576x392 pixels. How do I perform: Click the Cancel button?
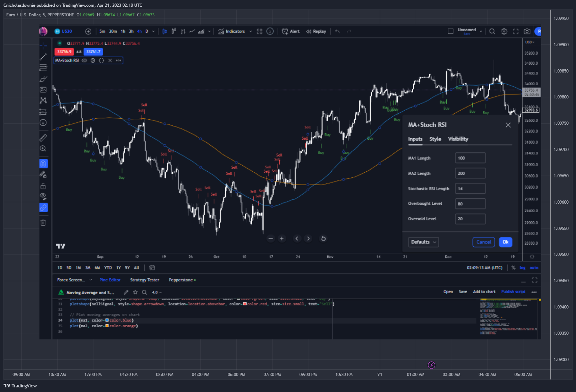pos(484,242)
